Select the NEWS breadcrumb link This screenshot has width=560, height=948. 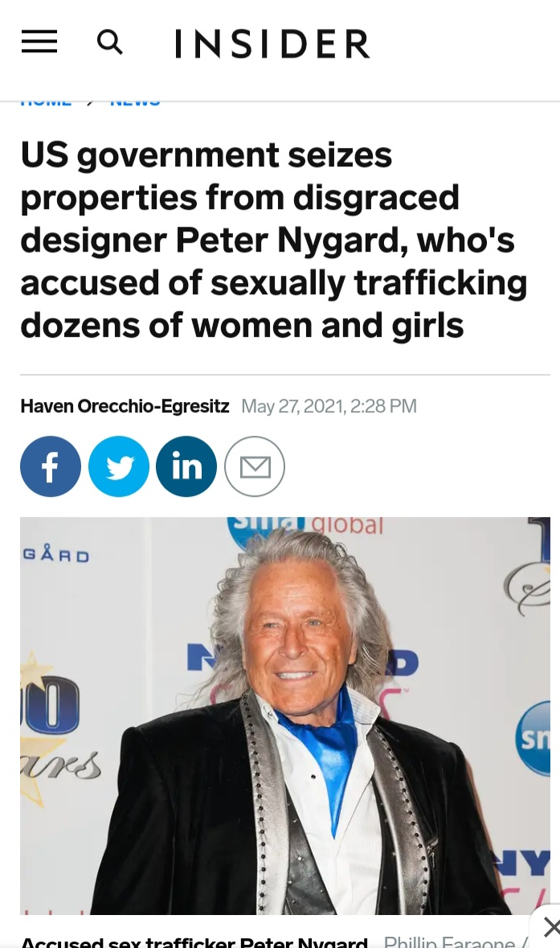[x=135, y=104]
